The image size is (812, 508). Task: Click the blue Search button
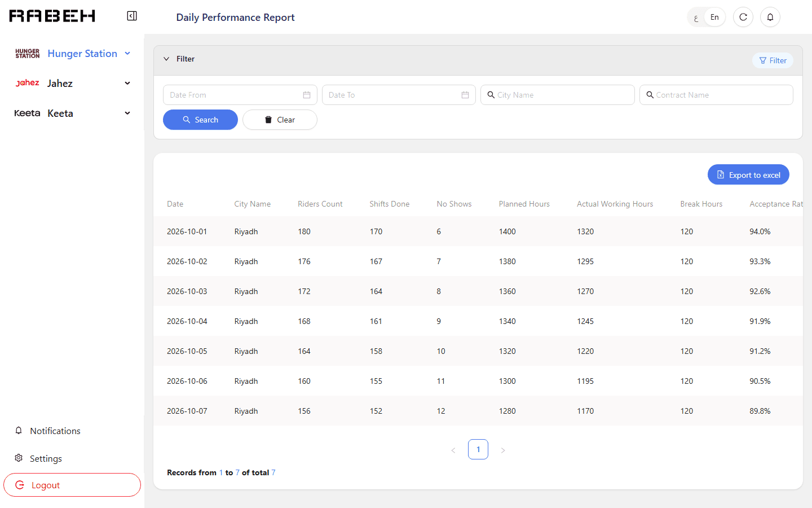[x=200, y=120]
